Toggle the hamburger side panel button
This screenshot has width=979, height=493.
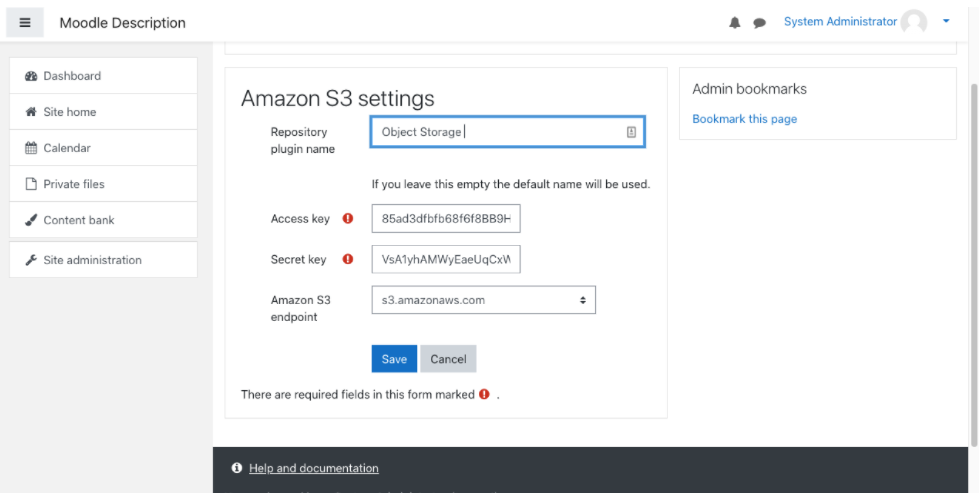pyautogui.click(x=25, y=22)
